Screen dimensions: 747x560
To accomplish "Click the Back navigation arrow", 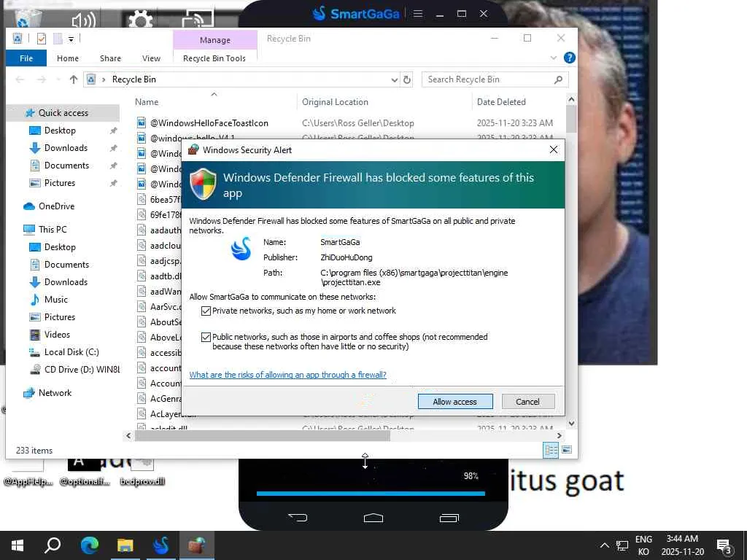I will tap(20, 79).
